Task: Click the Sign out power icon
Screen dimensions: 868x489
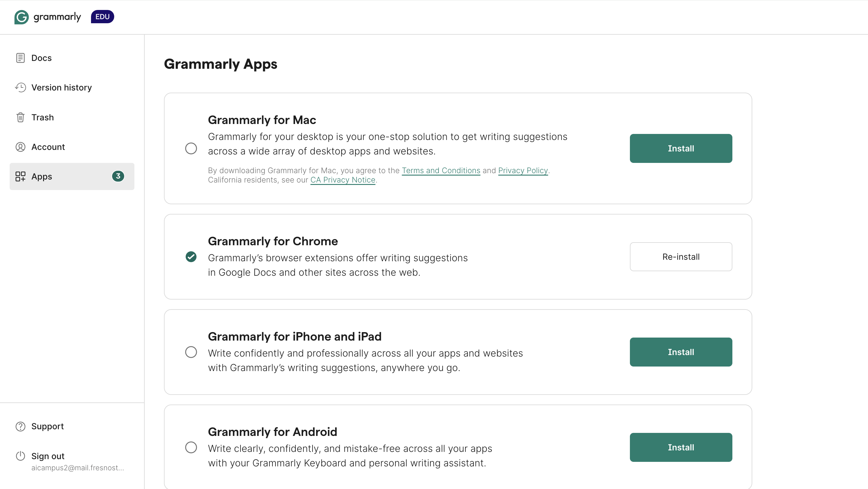Action: pos(20,456)
